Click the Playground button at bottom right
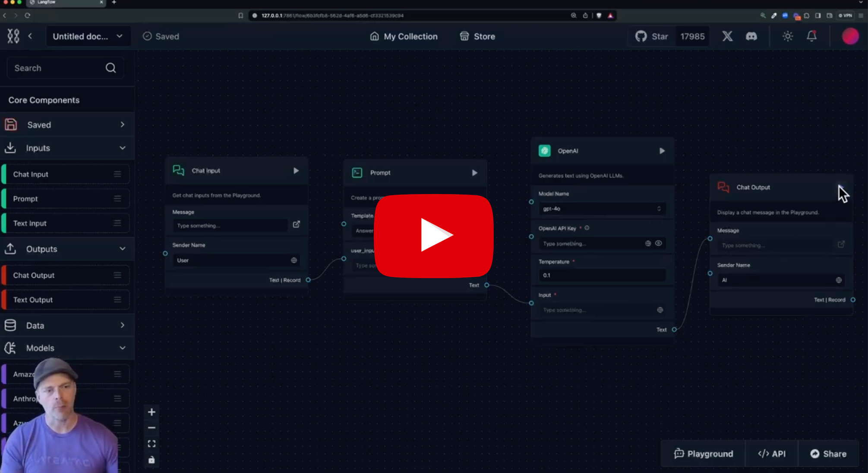 (x=704, y=454)
